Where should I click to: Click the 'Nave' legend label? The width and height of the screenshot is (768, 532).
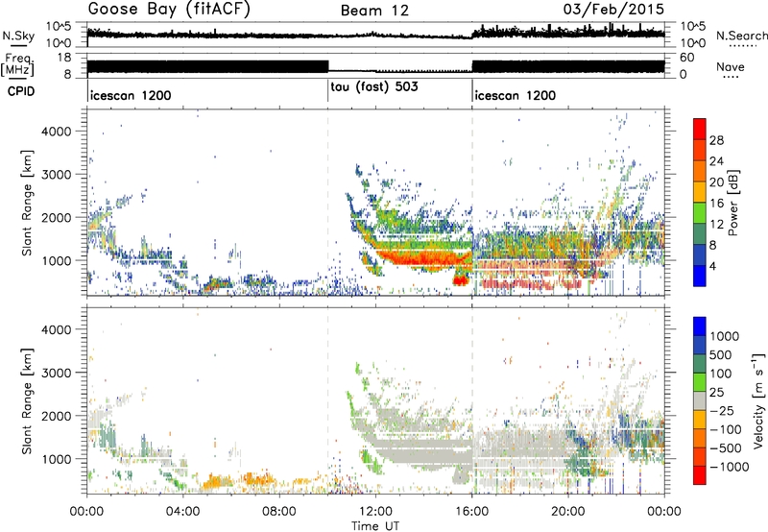coord(731,66)
